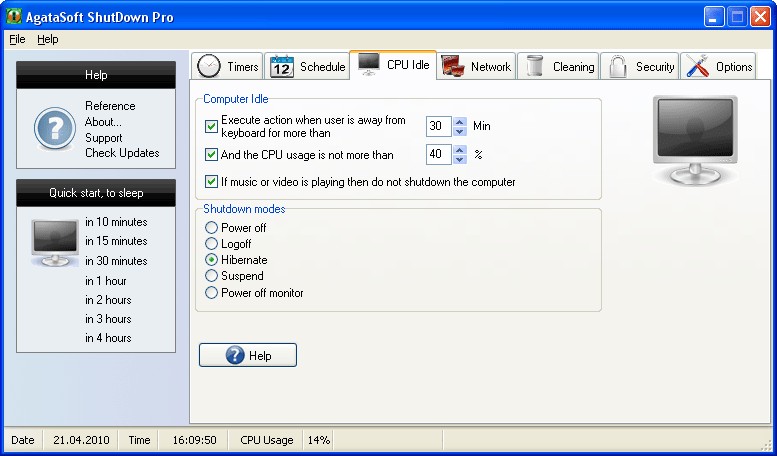Click the status bar date 21.04.2010

80,440
